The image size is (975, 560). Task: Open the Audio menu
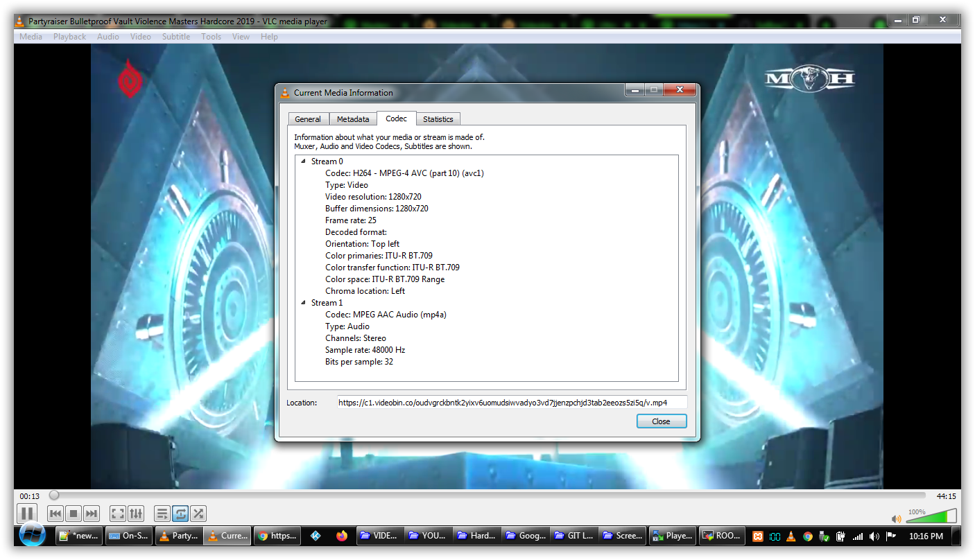(x=108, y=37)
